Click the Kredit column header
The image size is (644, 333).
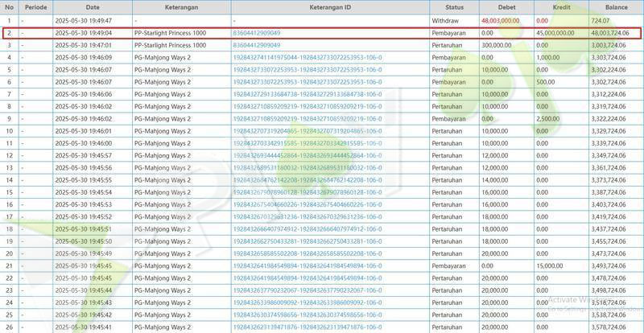559,6
